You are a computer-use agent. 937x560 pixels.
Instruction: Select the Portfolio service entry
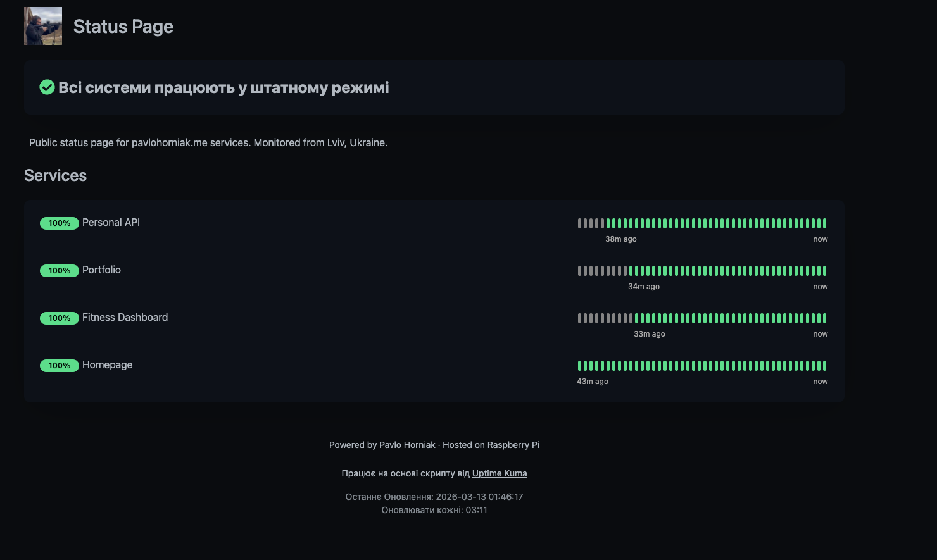101,270
